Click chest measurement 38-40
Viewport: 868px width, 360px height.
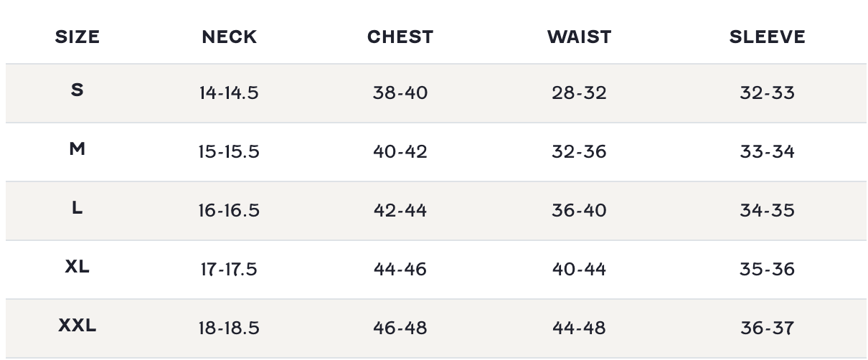click(x=400, y=93)
